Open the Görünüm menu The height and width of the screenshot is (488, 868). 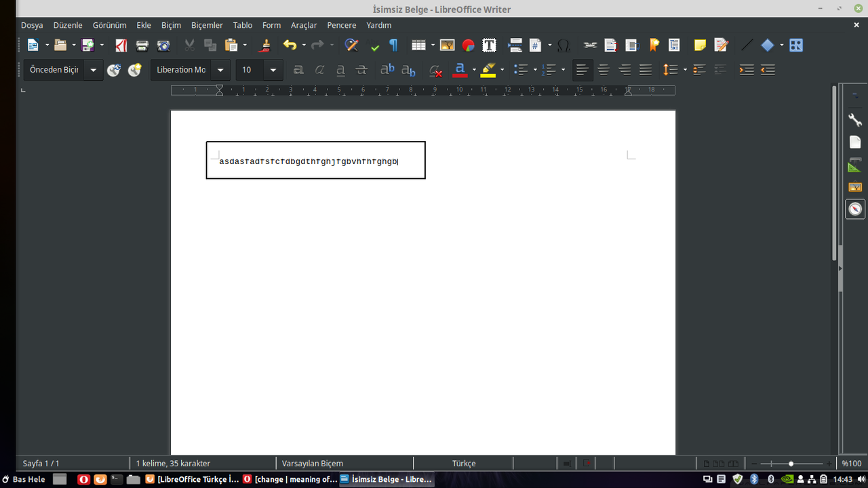(110, 25)
